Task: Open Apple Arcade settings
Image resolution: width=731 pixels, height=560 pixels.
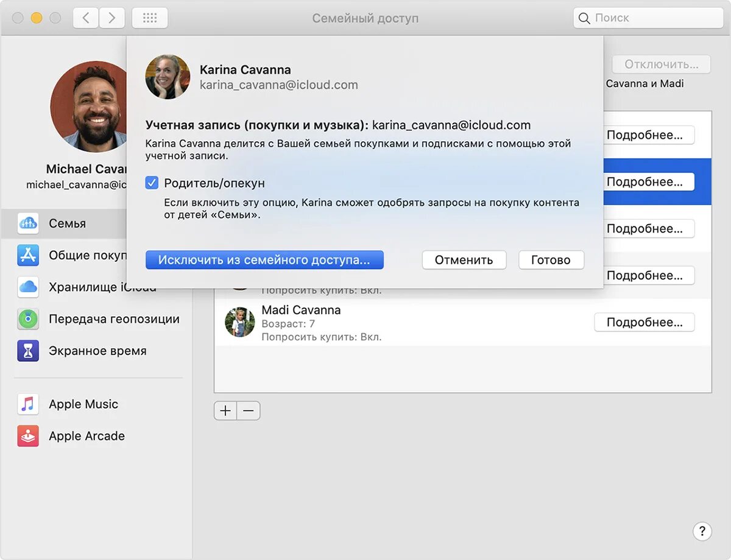Action: click(x=86, y=435)
